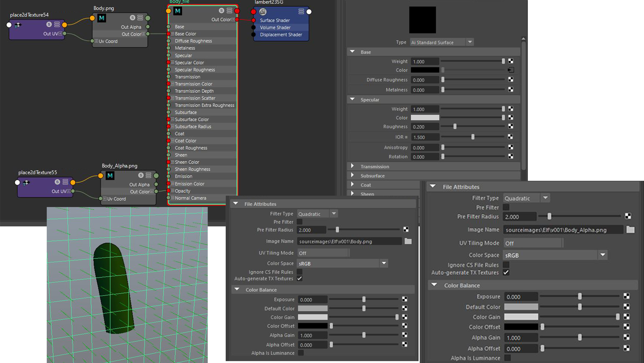Browse folder icon for Body.png image name

pos(408,241)
